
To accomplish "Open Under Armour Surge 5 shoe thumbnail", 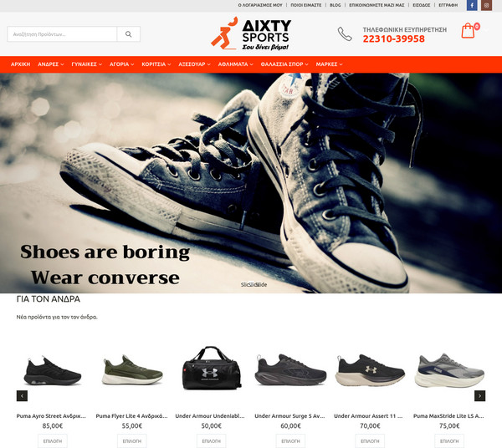I will [x=290, y=369].
